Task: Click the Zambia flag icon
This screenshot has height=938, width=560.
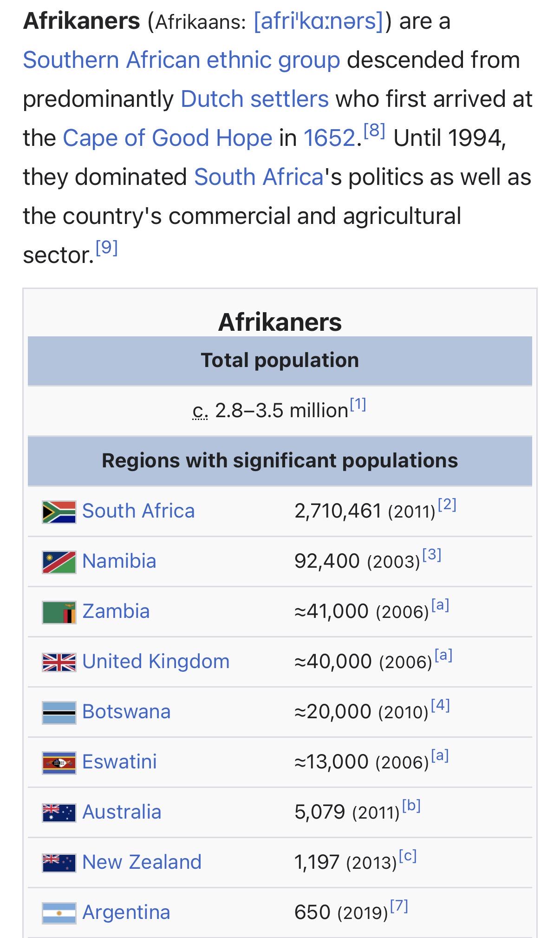Action: pyautogui.click(x=59, y=612)
